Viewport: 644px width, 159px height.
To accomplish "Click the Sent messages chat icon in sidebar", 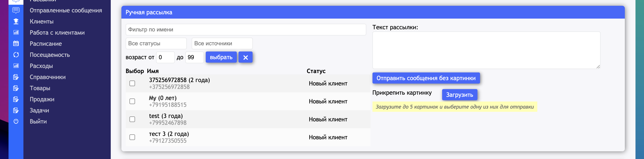I will 16,10.
